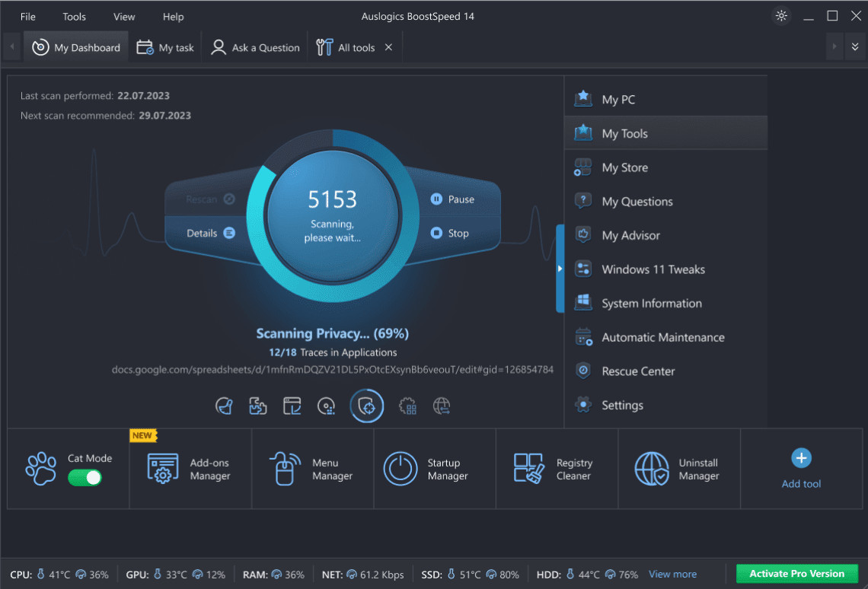Open the Help menu
This screenshot has width=868, height=589.
tap(174, 17)
